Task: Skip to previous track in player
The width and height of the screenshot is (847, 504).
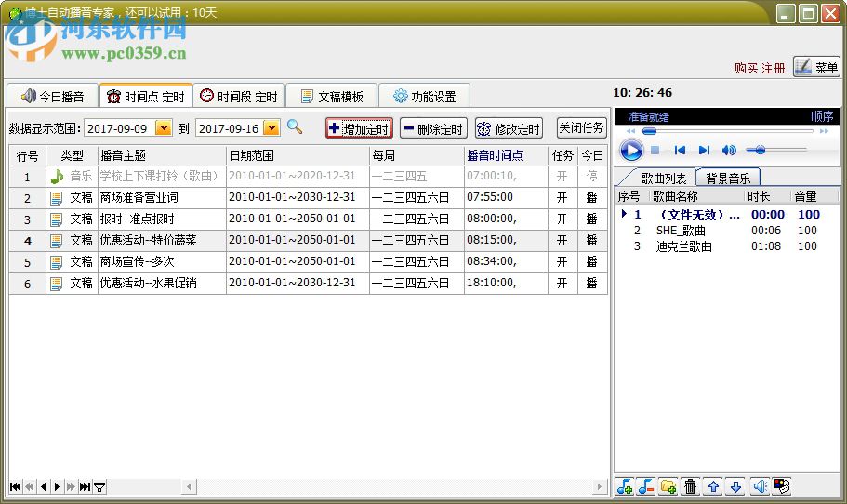Action: click(680, 150)
